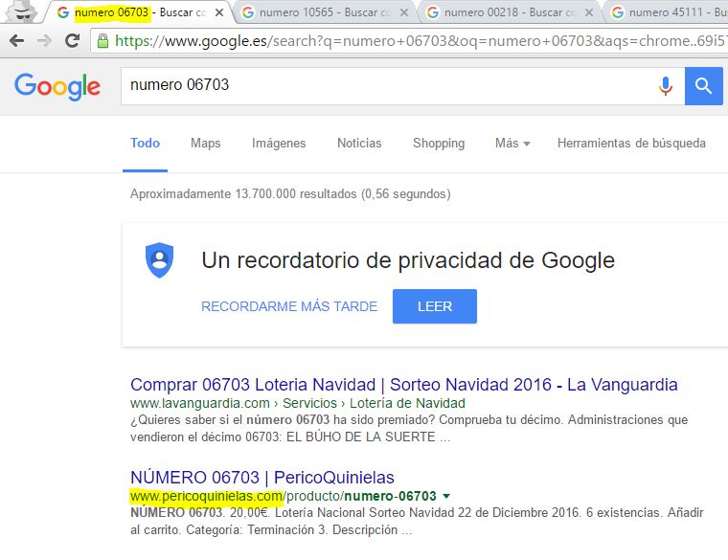Viewport: 728px width, 560px height.
Task: Close the numero 06703 tab
Action: coord(219,12)
